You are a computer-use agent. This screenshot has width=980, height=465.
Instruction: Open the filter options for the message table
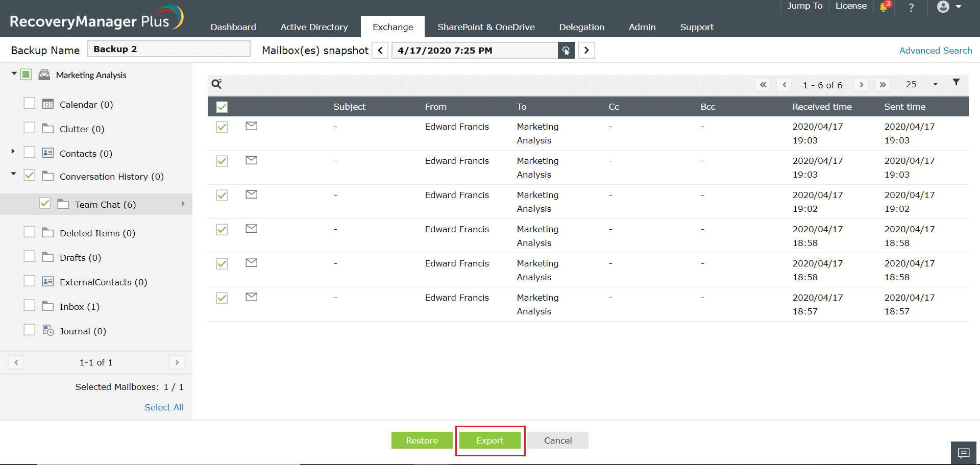point(957,82)
